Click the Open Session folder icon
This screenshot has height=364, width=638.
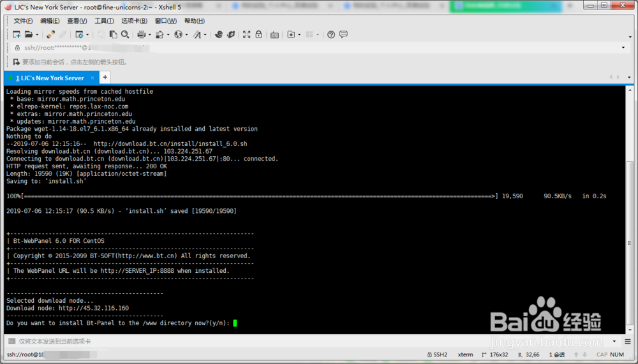pyautogui.click(x=29, y=34)
